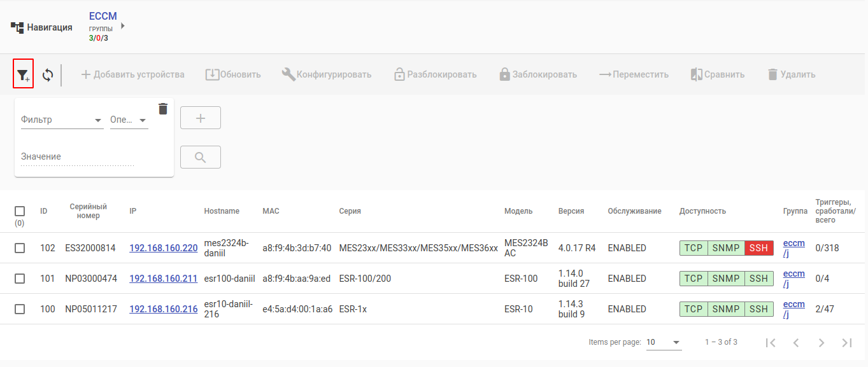Open the Навигация tree icon
This screenshot has height=367, width=868.
(x=17, y=28)
